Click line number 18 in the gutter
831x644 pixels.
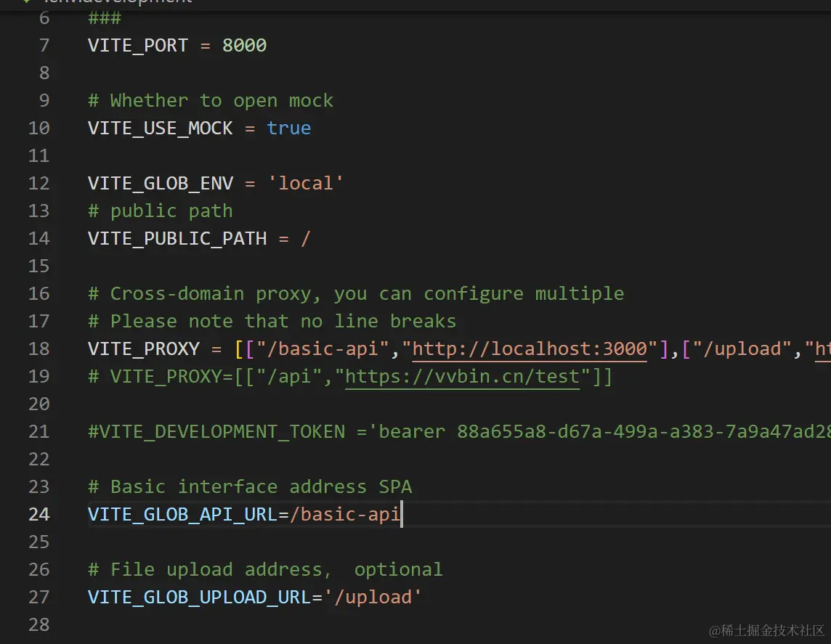coord(38,349)
